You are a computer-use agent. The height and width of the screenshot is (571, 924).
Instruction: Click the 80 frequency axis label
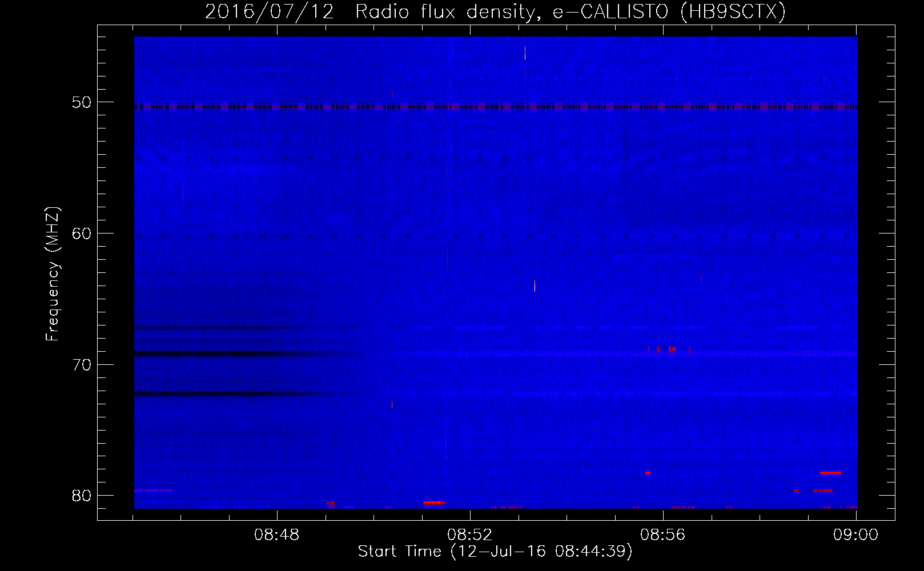click(82, 495)
